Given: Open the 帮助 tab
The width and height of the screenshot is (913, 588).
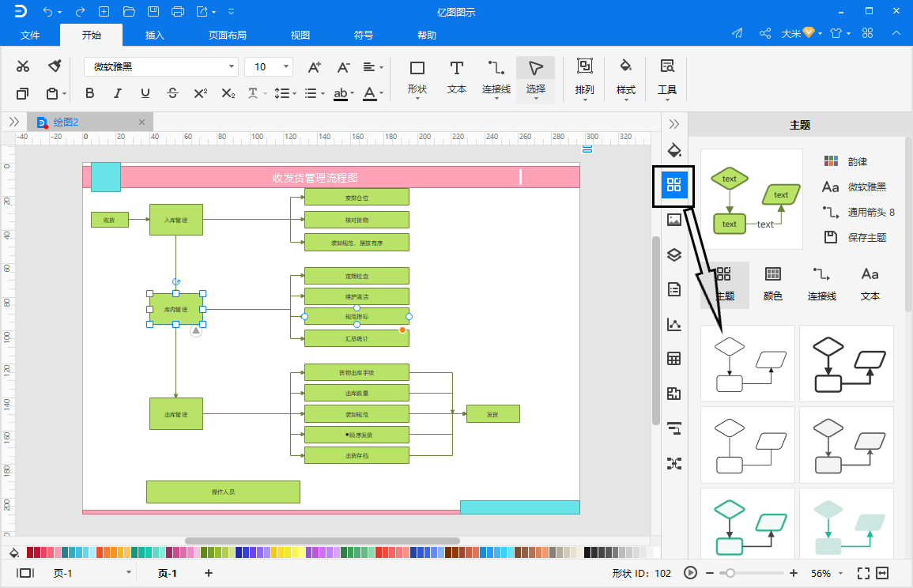Looking at the screenshot, I should tap(426, 35).
